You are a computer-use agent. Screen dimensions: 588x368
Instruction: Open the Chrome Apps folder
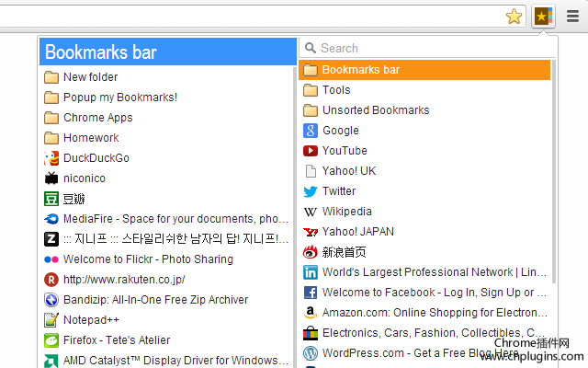click(x=167, y=118)
